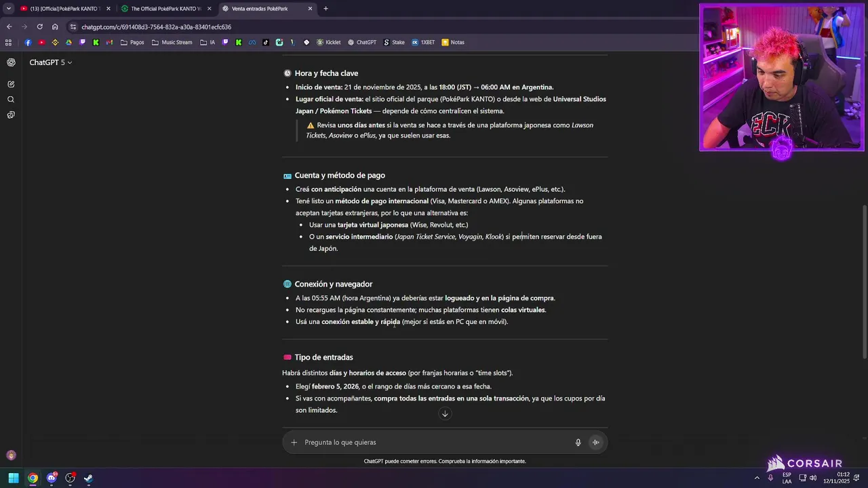Reload the current page

click(39, 27)
